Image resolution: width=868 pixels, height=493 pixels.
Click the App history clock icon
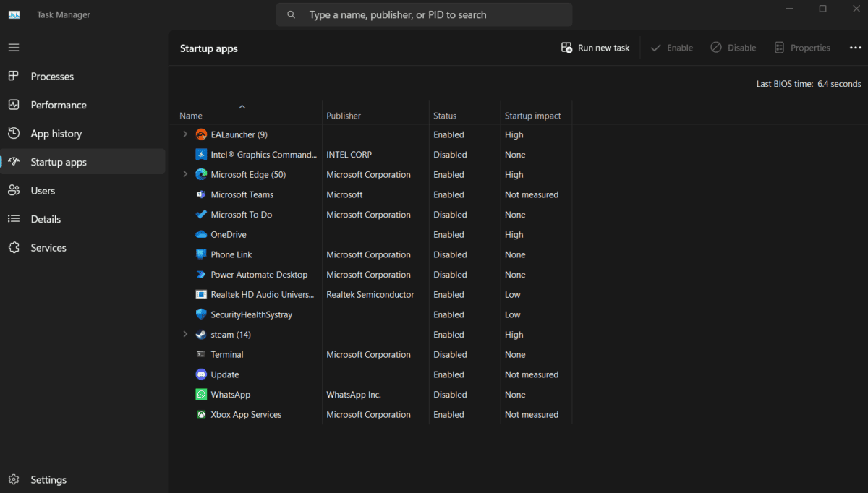[x=14, y=133]
